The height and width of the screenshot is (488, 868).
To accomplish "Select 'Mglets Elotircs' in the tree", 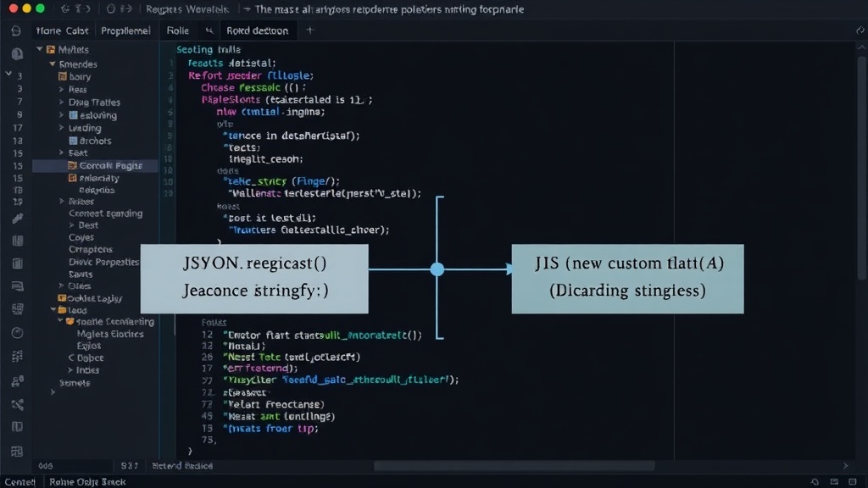I will tap(110, 334).
